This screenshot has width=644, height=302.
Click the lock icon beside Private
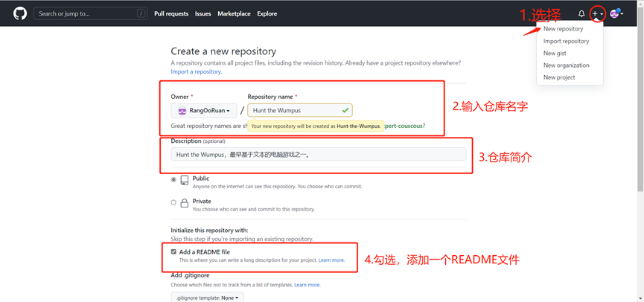pyautogui.click(x=185, y=203)
